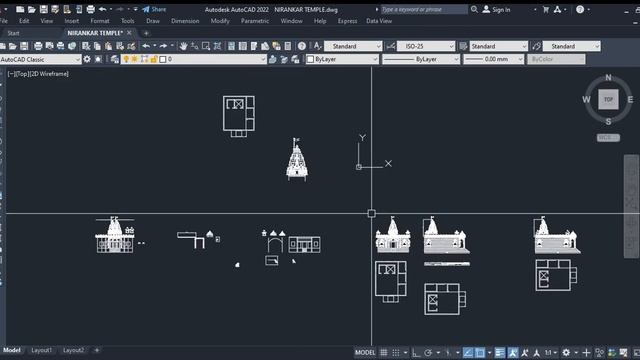The image size is (640, 360).
Task: Click Save icon in quick access toolbar
Action: coord(43,9)
